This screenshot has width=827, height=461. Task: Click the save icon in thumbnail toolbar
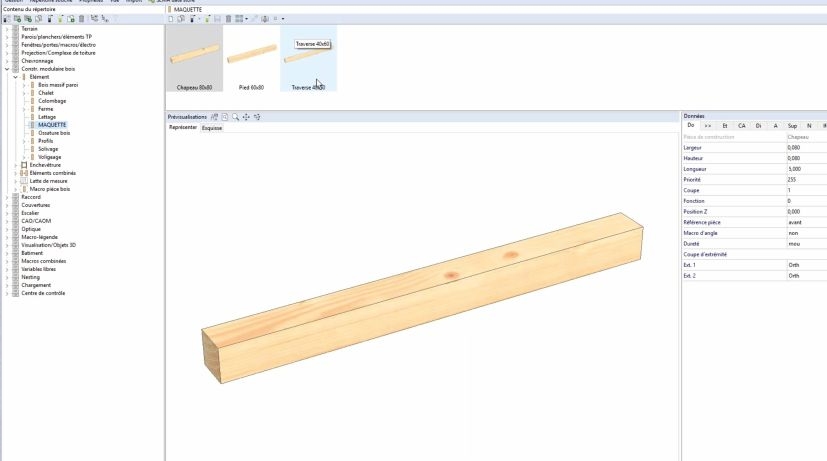tap(218, 18)
